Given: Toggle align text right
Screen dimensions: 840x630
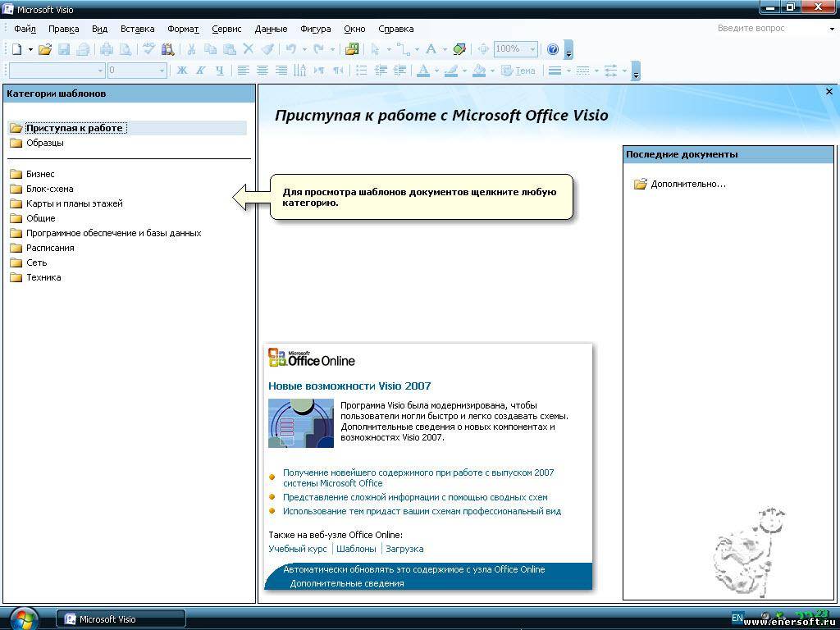Looking at the screenshot, I should click(x=281, y=71).
